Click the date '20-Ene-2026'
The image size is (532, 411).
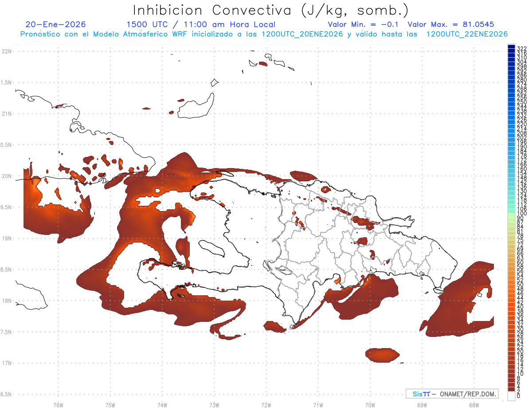(x=56, y=24)
